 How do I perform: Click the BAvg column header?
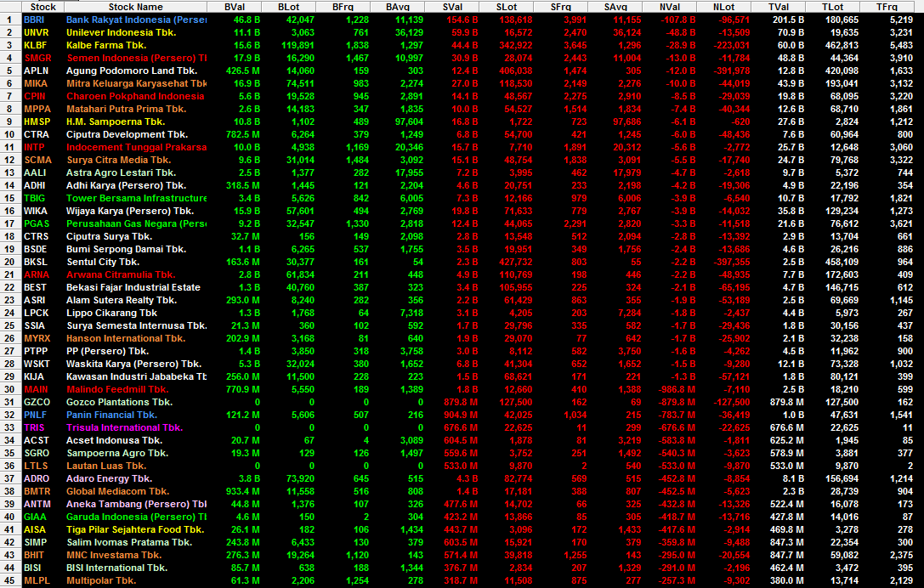tap(397, 7)
